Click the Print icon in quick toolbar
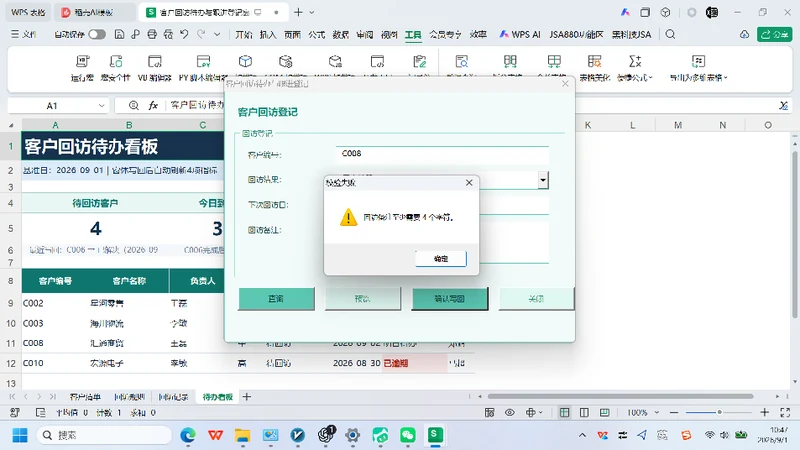This screenshot has width=800, height=450. coord(152,34)
